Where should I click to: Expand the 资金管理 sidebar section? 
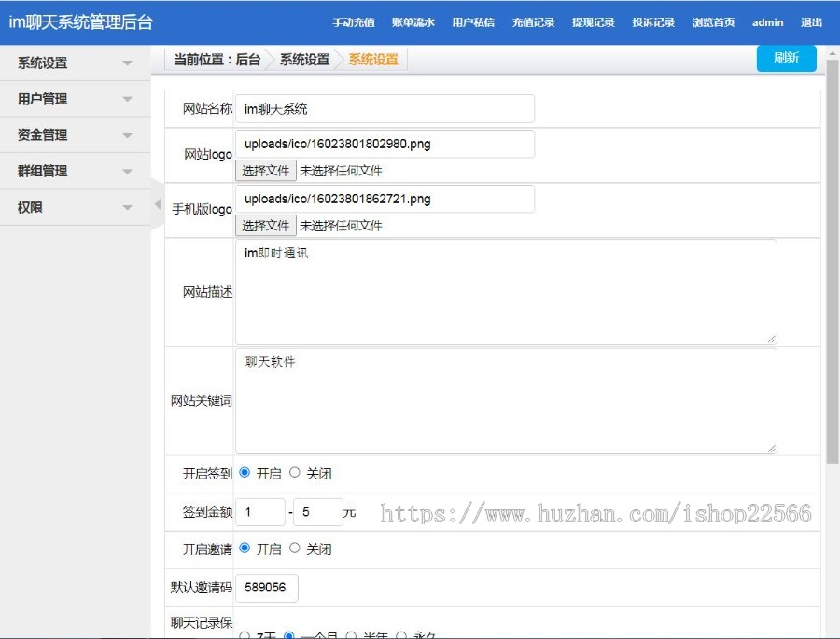click(75, 134)
